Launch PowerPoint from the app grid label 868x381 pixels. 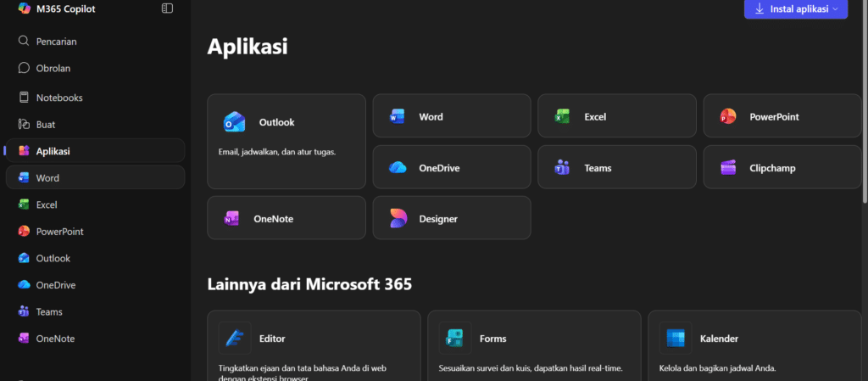[774, 117]
